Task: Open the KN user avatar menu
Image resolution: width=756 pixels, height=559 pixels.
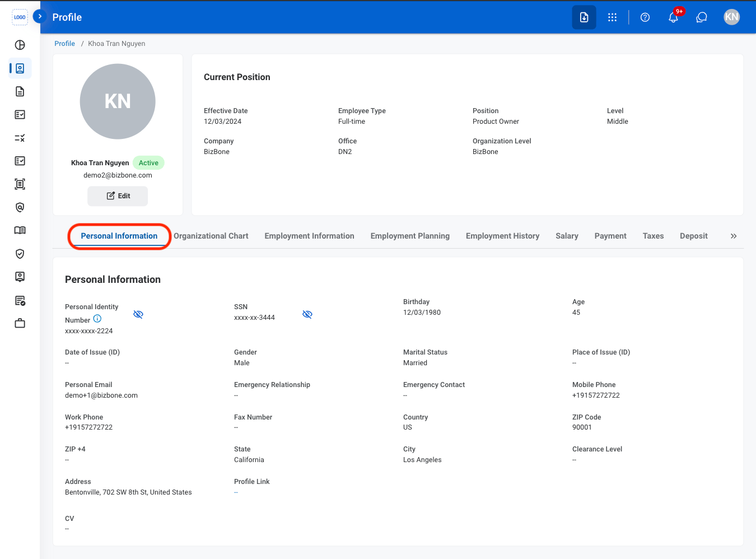Action: click(732, 17)
